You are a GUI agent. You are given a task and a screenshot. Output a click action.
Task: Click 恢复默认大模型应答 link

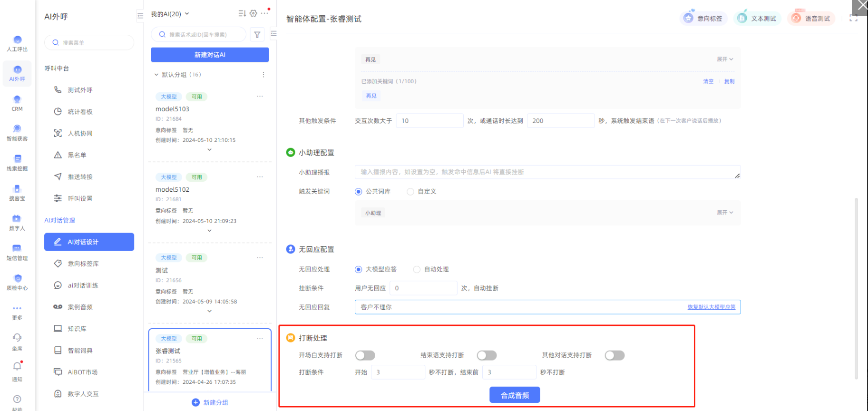click(x=711, y=307)
